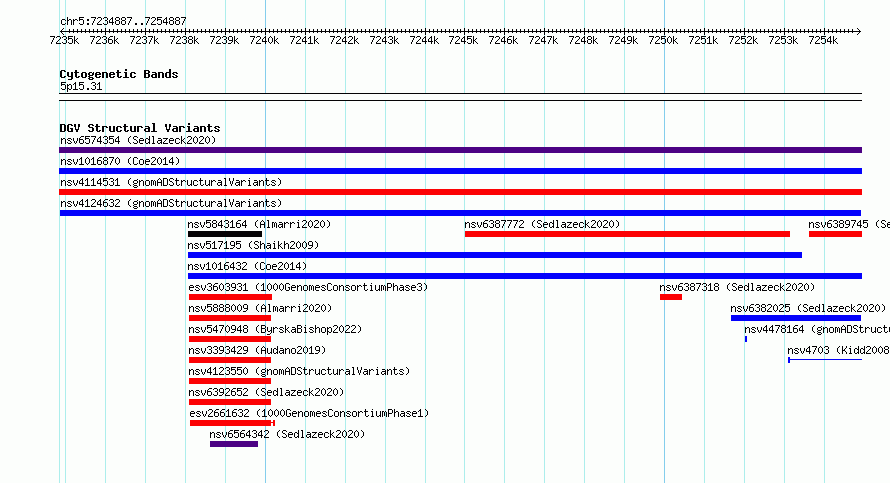Image resolution: width=890 pixels, height=483 pixels.
Task: Open nsv517195 (Shaikh2009) variant label
Action: pos(253,245)
